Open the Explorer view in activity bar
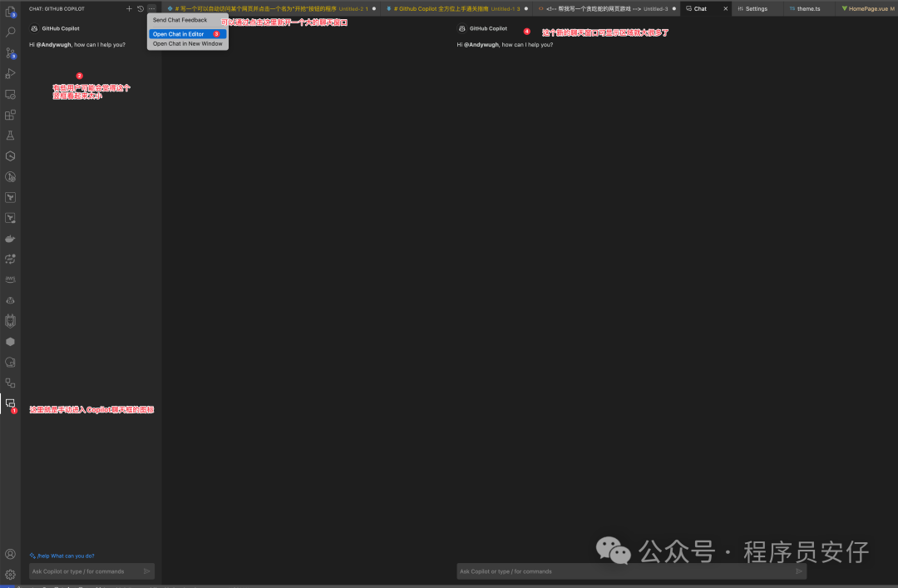 10,12
